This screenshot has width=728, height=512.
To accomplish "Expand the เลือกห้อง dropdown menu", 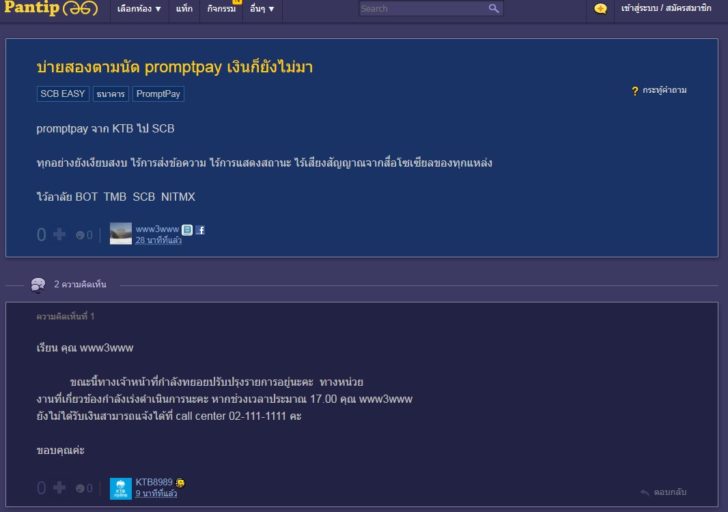I will (139, 9).
